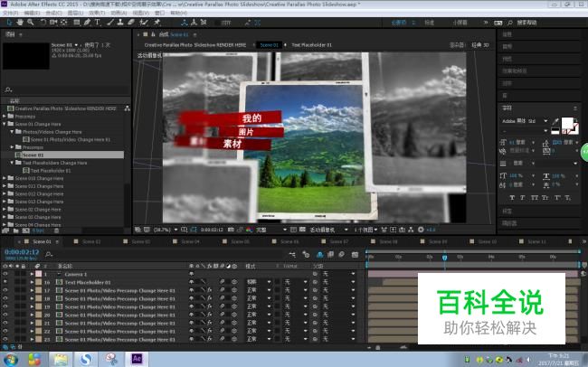Toggle visibility eye of layer 23
Image resolution: width=588 pixels, height=367 pixels.
5,340
